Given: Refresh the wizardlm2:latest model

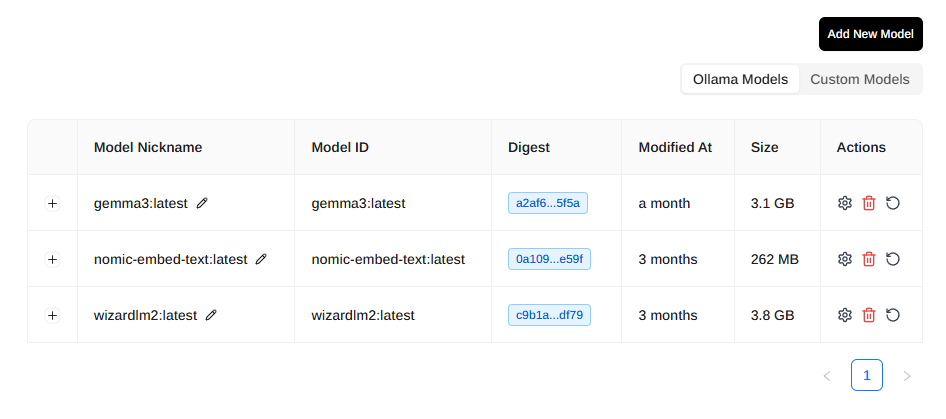Looking at the screenshot, I should (x=893, y=315).
